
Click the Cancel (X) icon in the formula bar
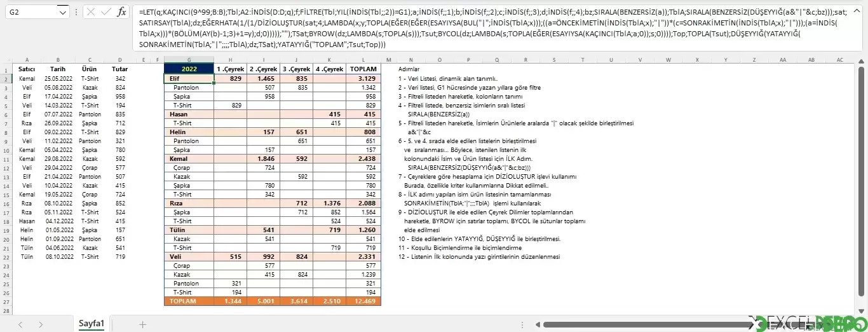coord(91,12)
